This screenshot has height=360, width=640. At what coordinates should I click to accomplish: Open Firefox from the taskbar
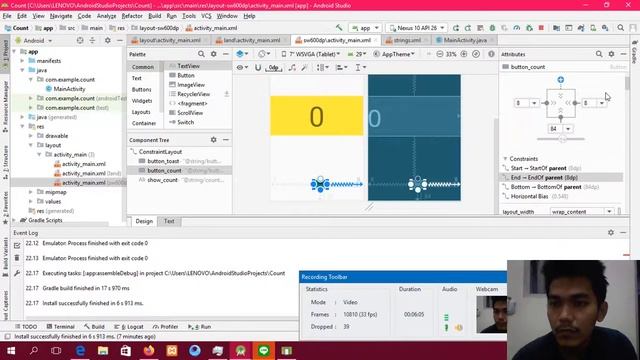149,351
